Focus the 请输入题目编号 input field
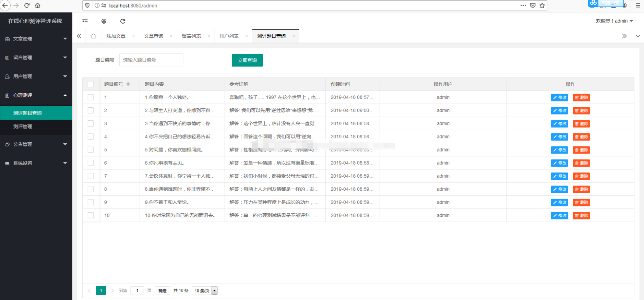Screen dimensions: 644x300 point(151,60)
